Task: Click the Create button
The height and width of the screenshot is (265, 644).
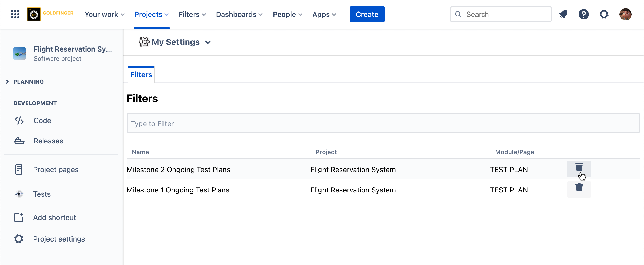Action: (x=367, y=14)
